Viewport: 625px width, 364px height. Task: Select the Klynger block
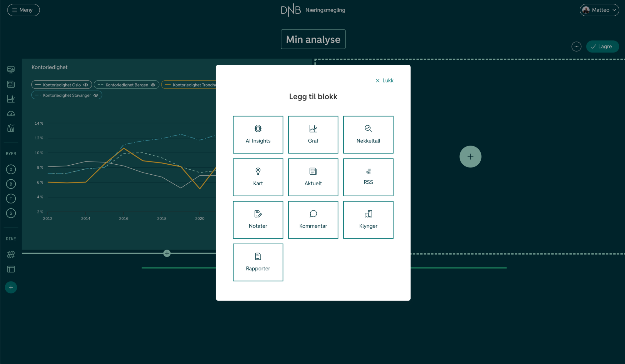pos(368,220)
